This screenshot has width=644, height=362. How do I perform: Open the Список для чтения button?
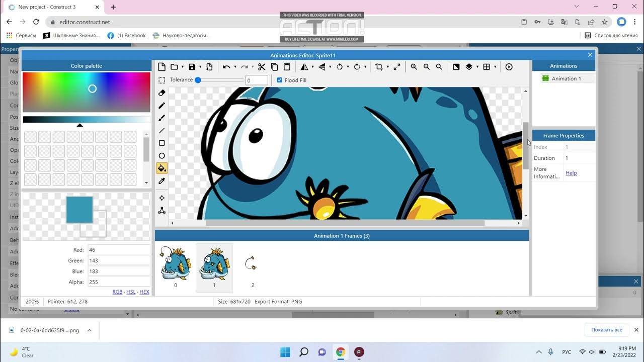point(611,36)
